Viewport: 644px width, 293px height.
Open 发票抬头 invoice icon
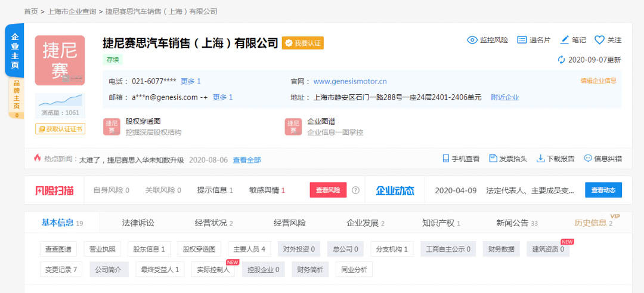point(493,159)
